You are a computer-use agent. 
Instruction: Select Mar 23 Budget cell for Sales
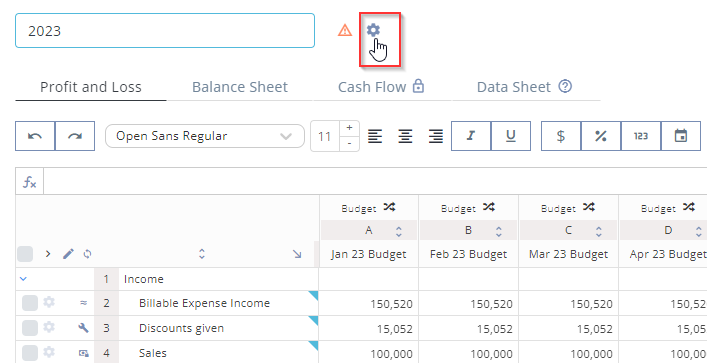pos(569,353)
